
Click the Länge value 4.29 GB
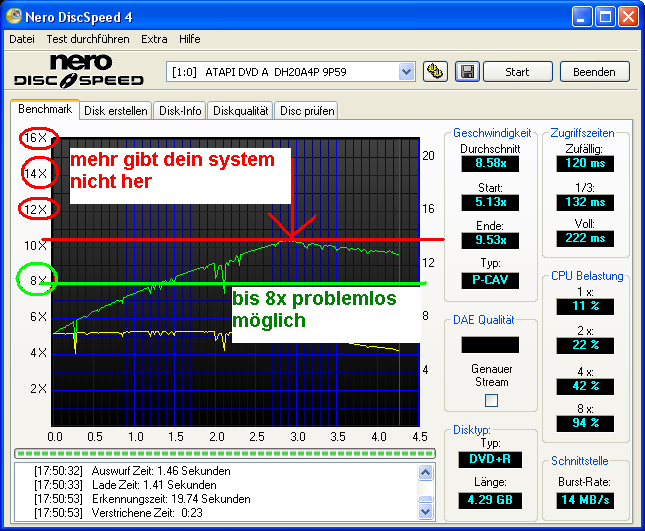[490, 501]
